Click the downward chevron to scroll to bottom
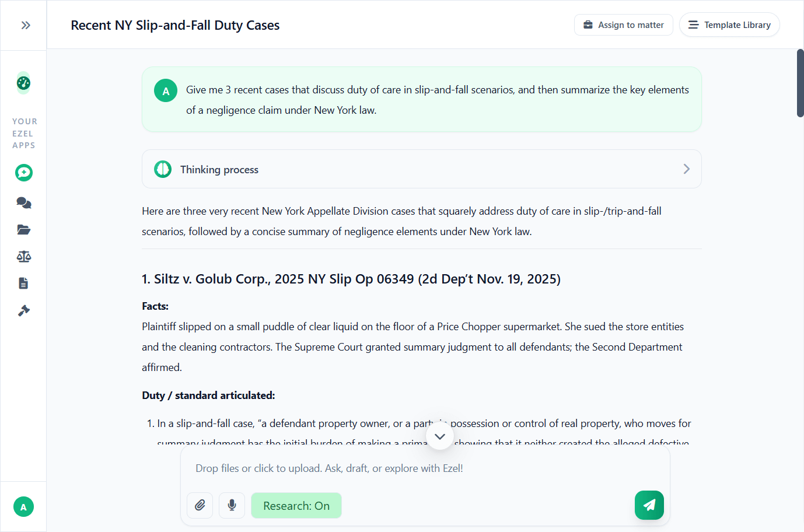804x532 pixels. coord(439,436)
